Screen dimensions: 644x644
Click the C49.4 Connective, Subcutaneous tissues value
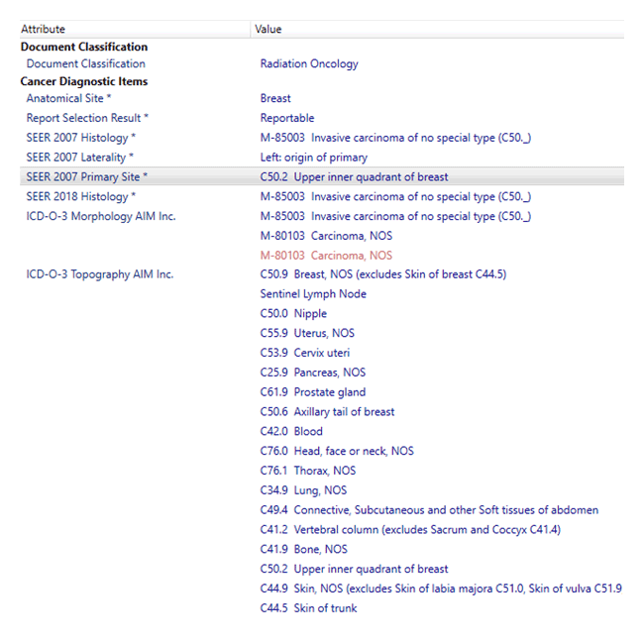click(429, 510)
